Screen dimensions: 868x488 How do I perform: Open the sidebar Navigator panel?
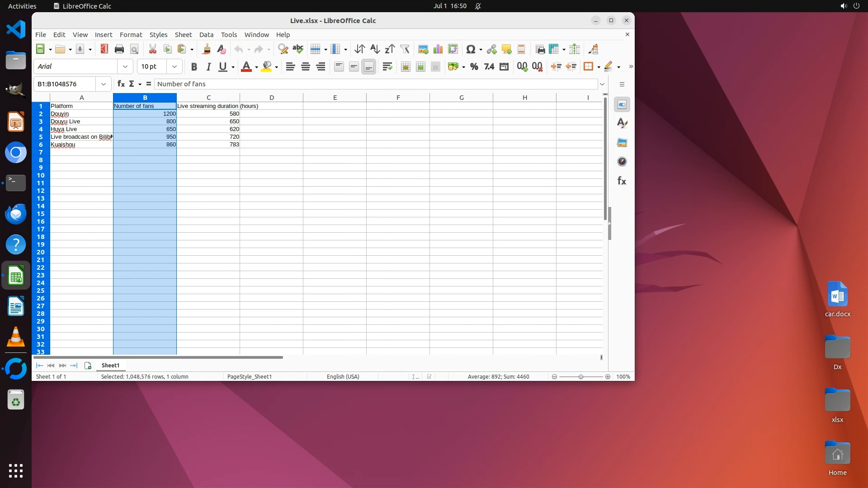pyautogui.click(x=622, y=162)
